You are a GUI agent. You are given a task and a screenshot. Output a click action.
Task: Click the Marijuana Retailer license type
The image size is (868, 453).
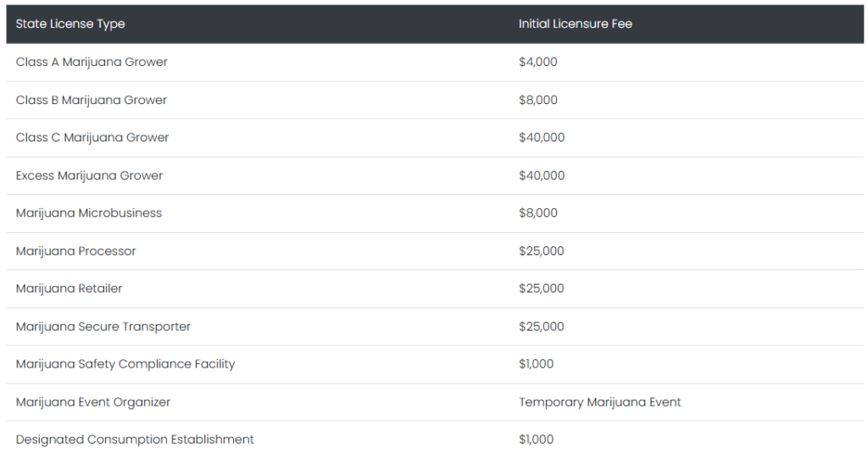70,289
